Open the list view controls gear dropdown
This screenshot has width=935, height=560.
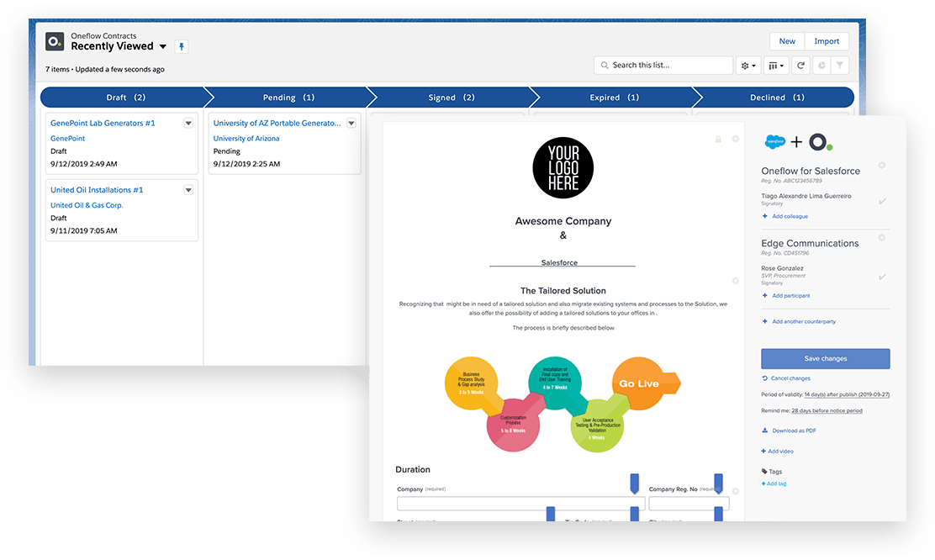click(x=748, y=66)
